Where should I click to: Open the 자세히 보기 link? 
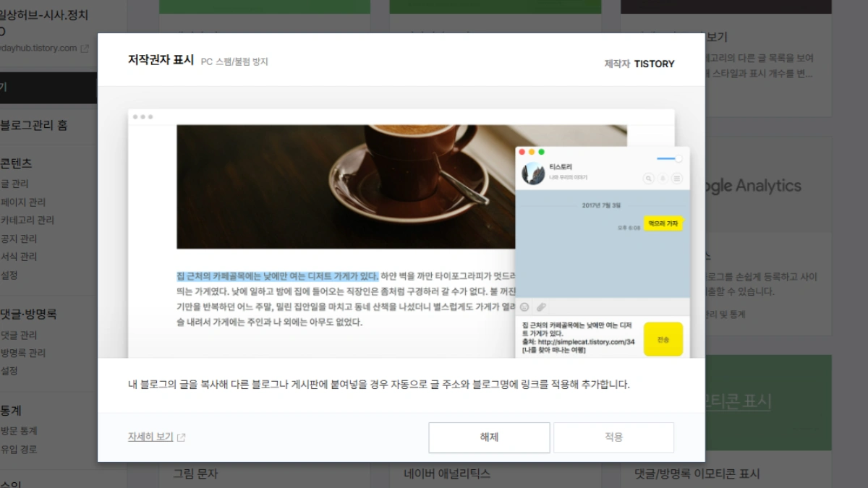(x=150, y=437)
